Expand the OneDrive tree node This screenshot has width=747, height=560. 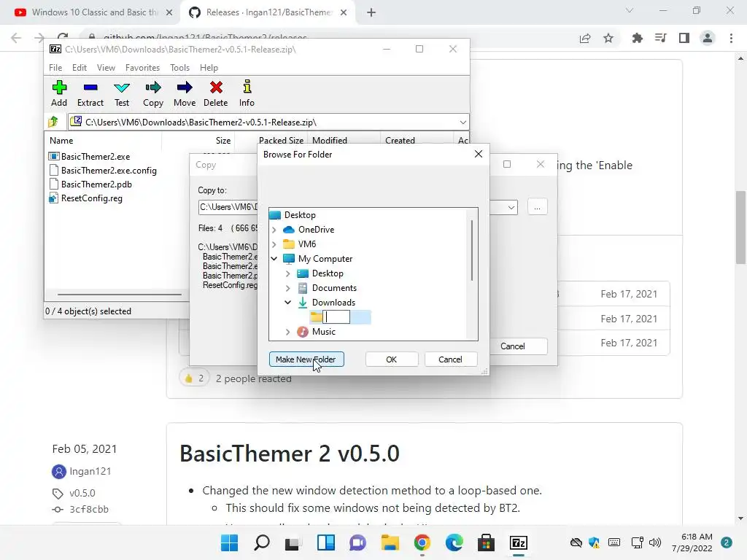274,230
